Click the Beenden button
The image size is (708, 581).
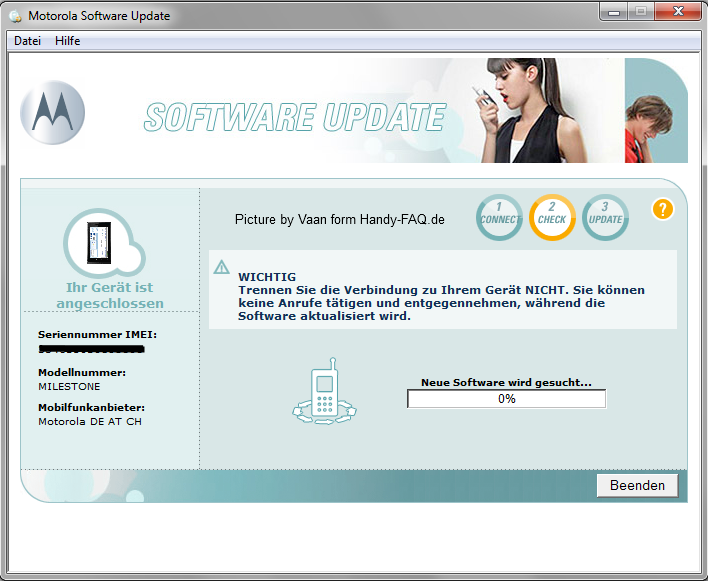coord(637,485)
